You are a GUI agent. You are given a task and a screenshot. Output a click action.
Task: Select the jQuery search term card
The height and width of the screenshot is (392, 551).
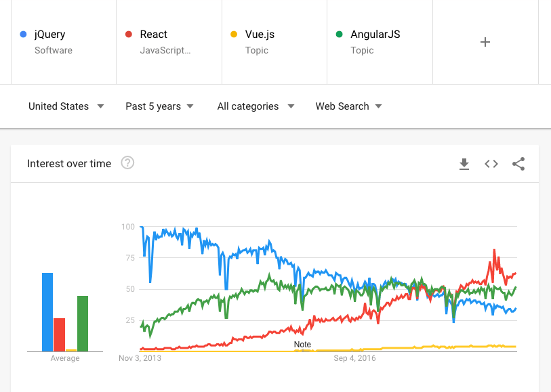point(63,41)
